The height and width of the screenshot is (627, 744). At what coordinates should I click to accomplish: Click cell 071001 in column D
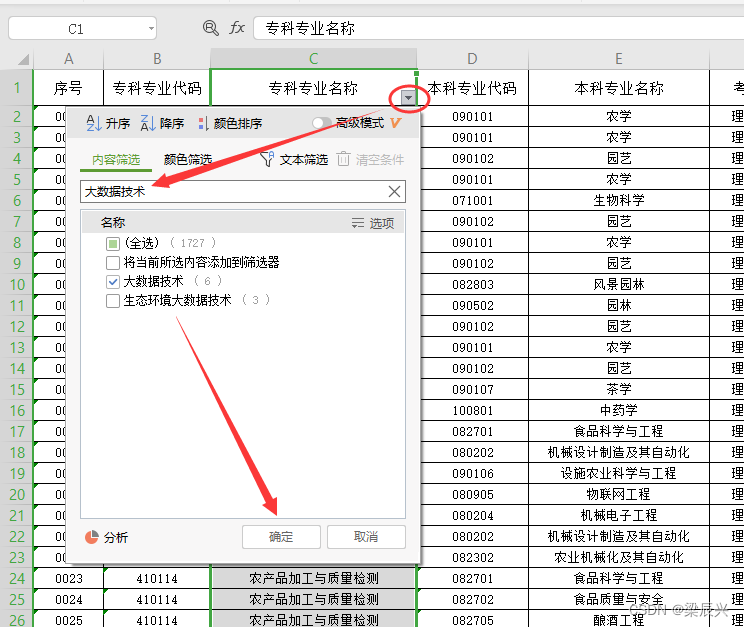click(x=473, y=200)
